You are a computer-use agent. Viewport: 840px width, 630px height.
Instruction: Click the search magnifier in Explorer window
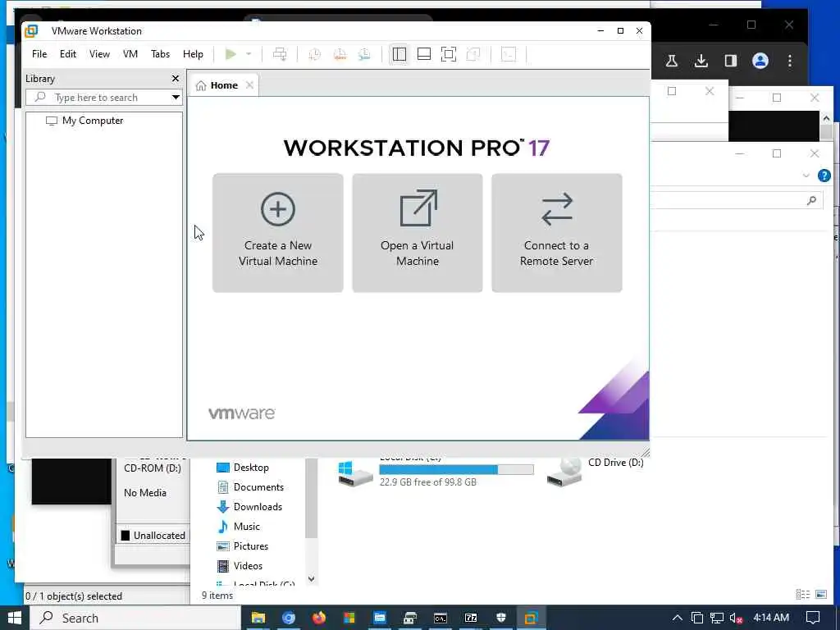click(x=811, y=200)
